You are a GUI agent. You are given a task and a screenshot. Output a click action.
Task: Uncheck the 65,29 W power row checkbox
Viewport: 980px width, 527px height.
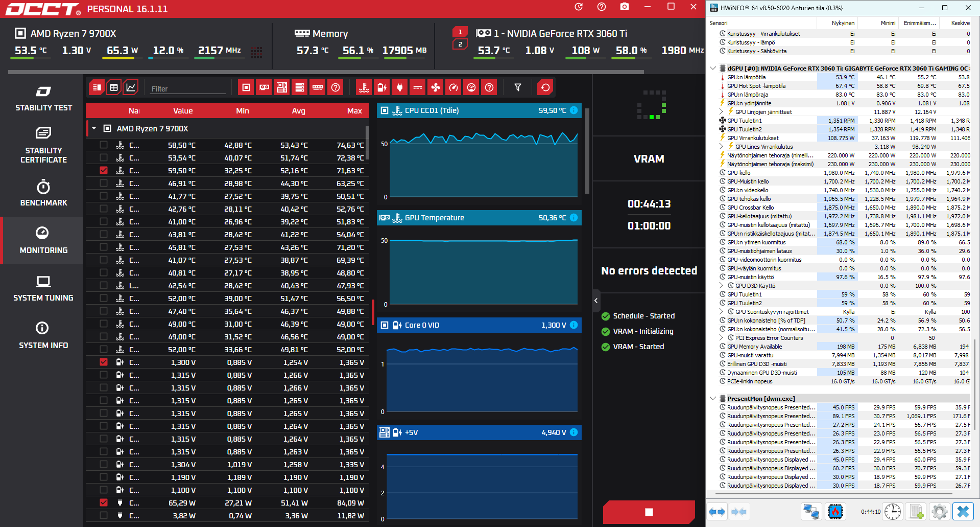tap(104, 502)
